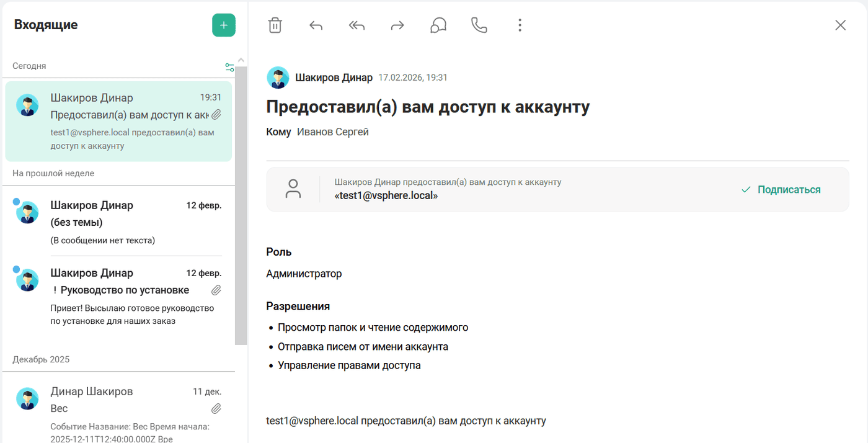This screenshot has width=868, height=443.
Task: Call the sender via phone icon
Action: point(479,25)
